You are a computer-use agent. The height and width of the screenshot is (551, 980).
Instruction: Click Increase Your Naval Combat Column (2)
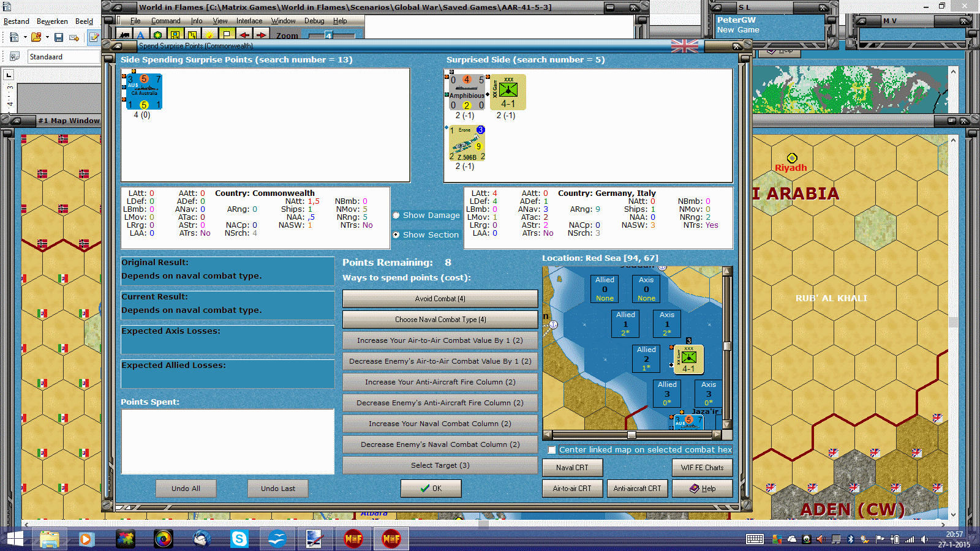(440, 424)
